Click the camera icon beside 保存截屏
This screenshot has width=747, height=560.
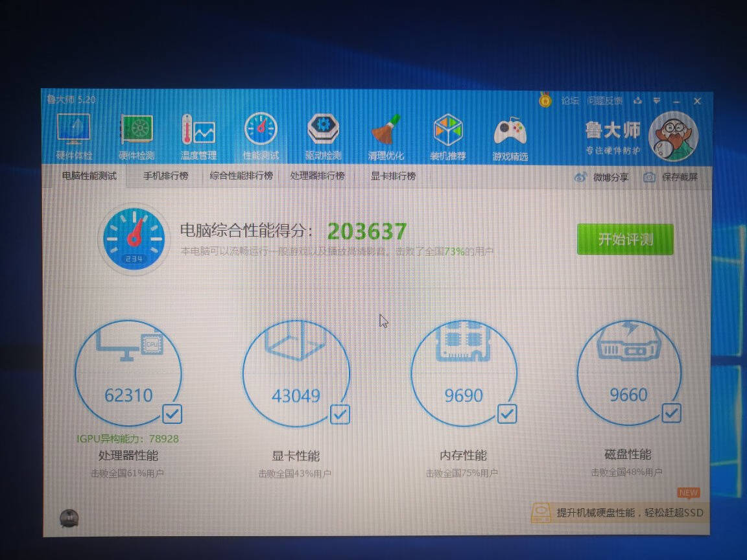(649, 177)
